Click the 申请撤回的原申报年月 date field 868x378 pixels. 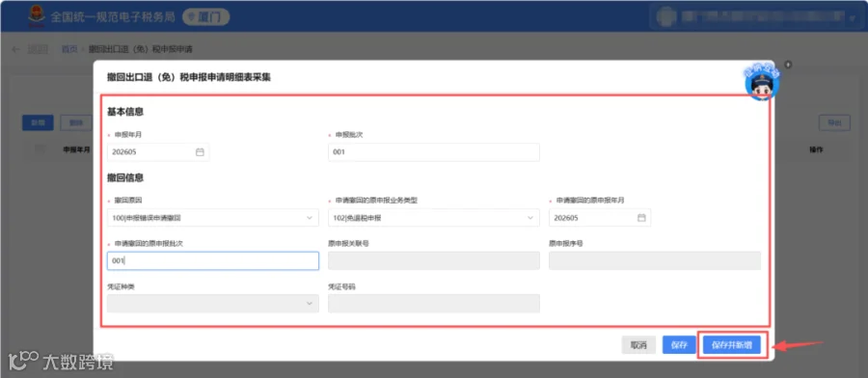point(600,218)
